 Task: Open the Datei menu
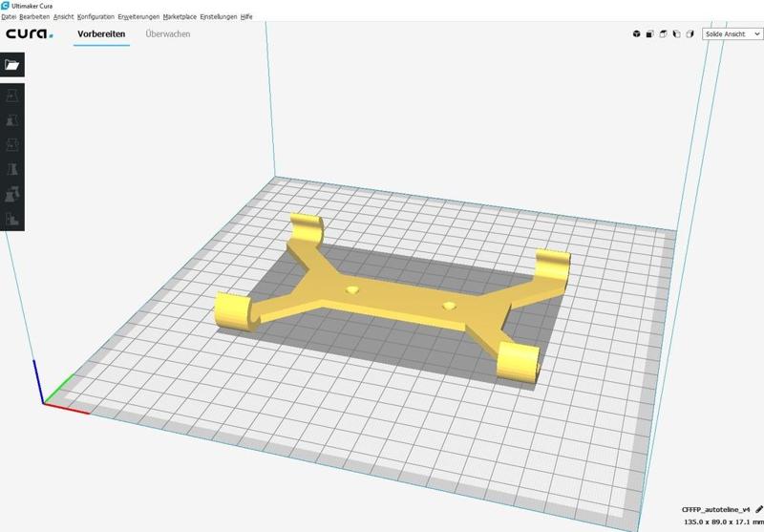(9, 16)
